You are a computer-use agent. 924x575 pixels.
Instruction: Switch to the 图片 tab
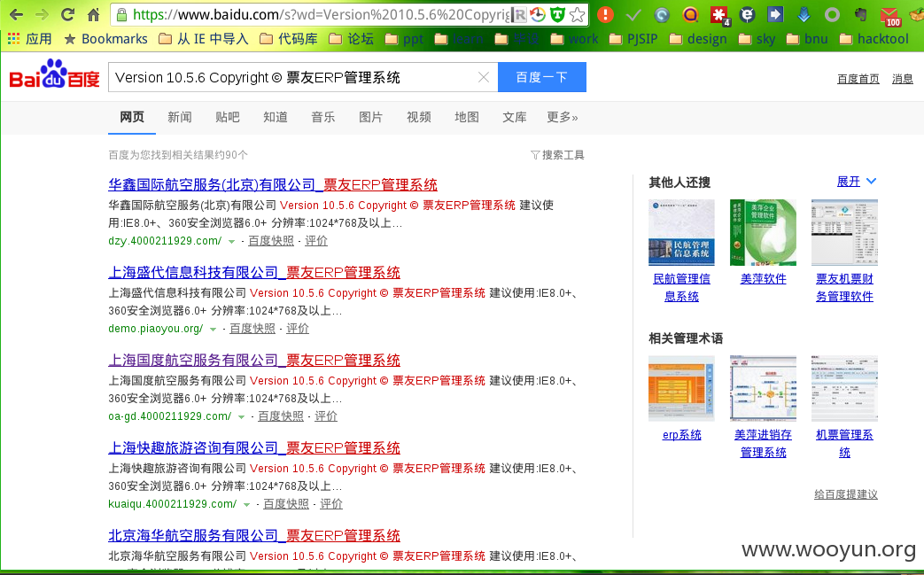click(x=370, y=117)
